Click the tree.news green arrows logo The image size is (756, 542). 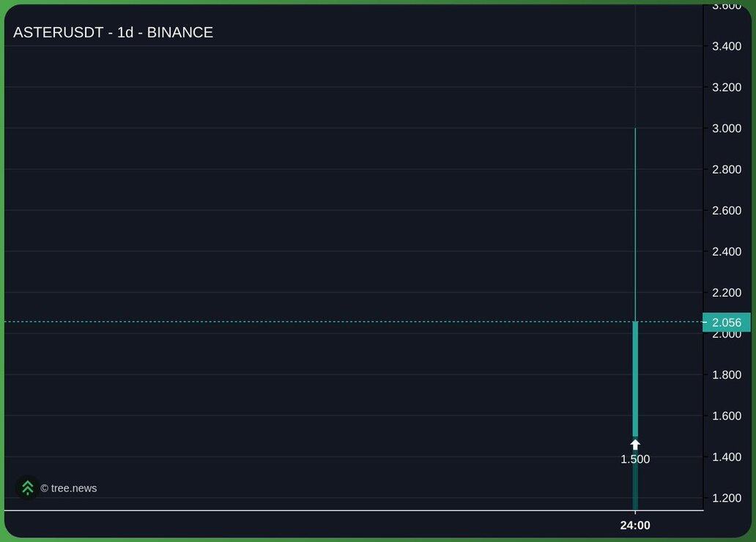27,488
